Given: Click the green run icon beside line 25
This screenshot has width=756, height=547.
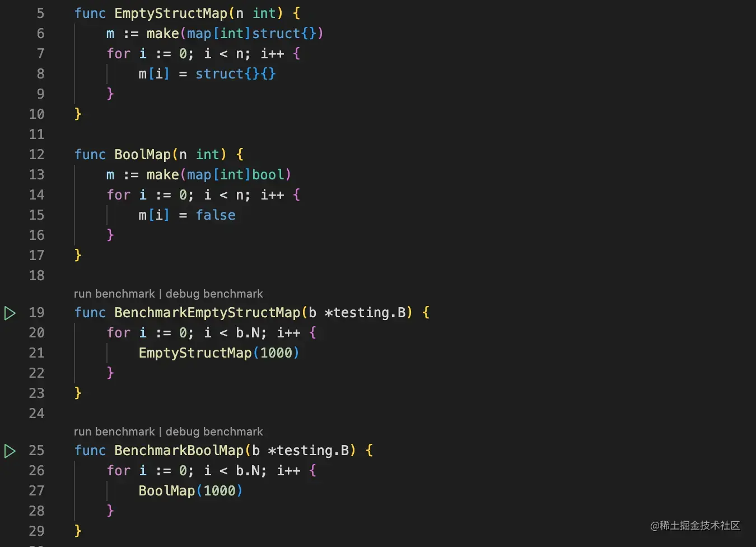Looking at the screenshot, I should click(10, 451).
